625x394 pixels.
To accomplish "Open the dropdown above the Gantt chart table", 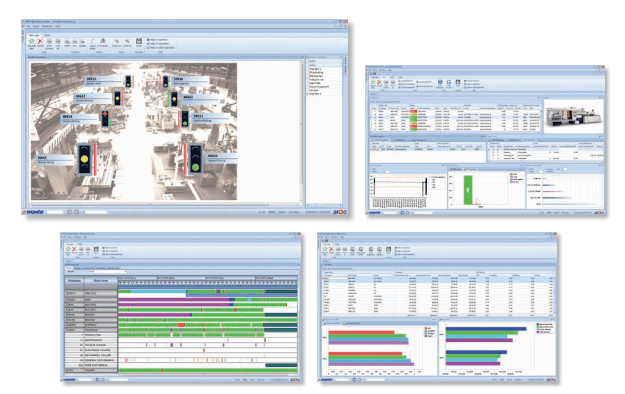I will pyautogui.click(x=107, y=272).
